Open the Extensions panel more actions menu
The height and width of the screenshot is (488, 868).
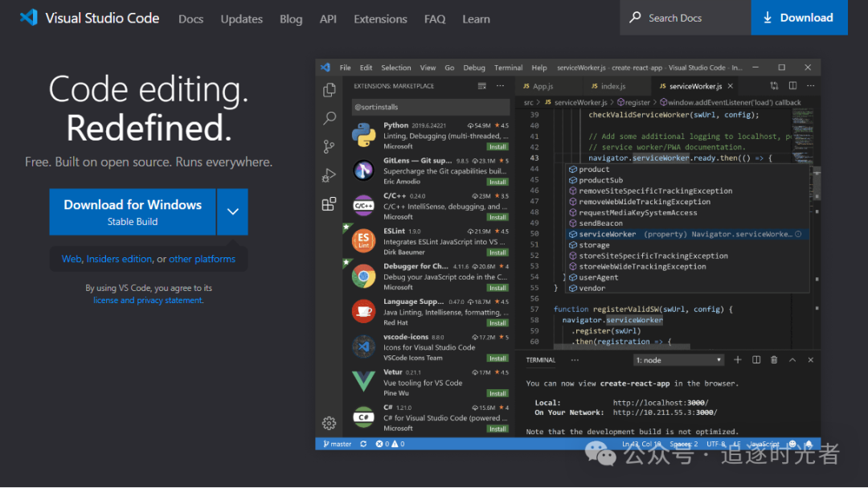(501, 86)
